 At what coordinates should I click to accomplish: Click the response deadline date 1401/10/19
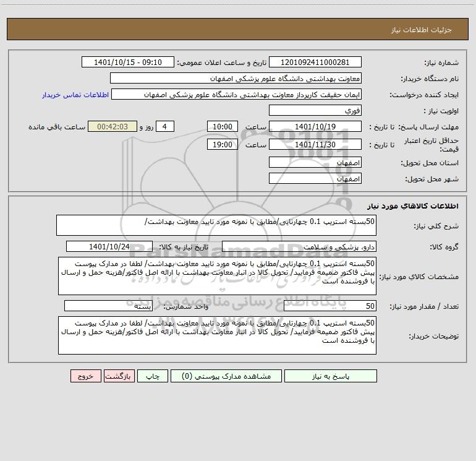tap(315, 126)
